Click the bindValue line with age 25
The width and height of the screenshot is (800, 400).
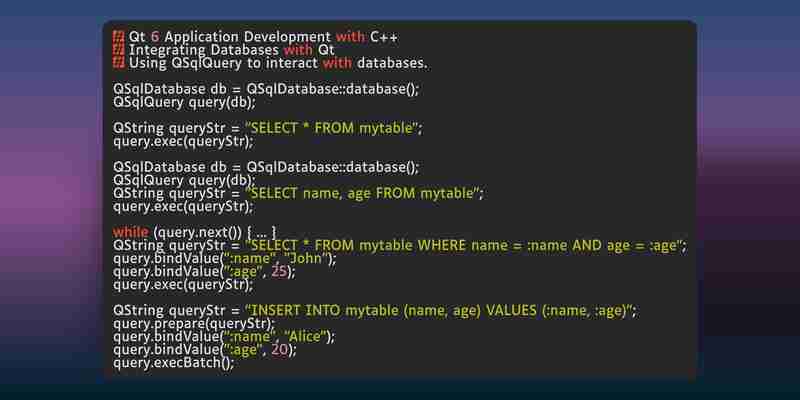pyautogui.click(x=204, y=272)
